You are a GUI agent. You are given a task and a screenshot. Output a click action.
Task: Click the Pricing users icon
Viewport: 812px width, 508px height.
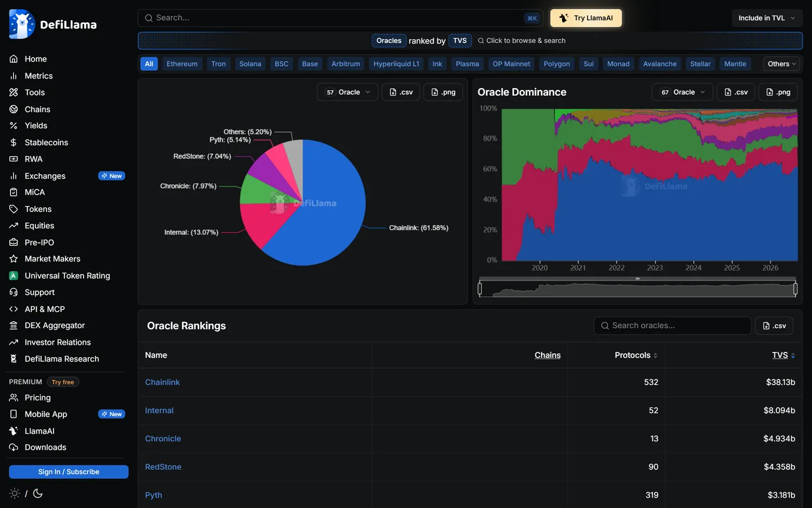(13, 398)
